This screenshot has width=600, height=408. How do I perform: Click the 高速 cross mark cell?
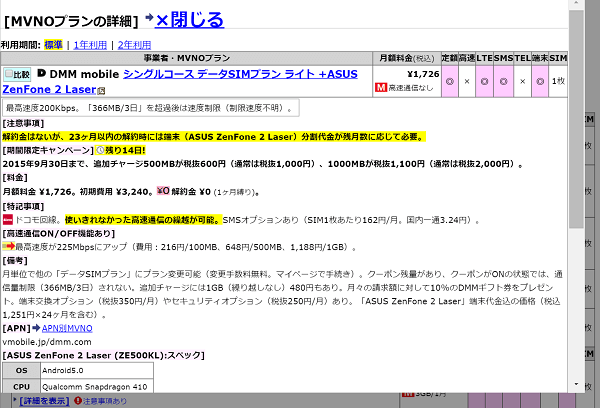coord(467,81)
